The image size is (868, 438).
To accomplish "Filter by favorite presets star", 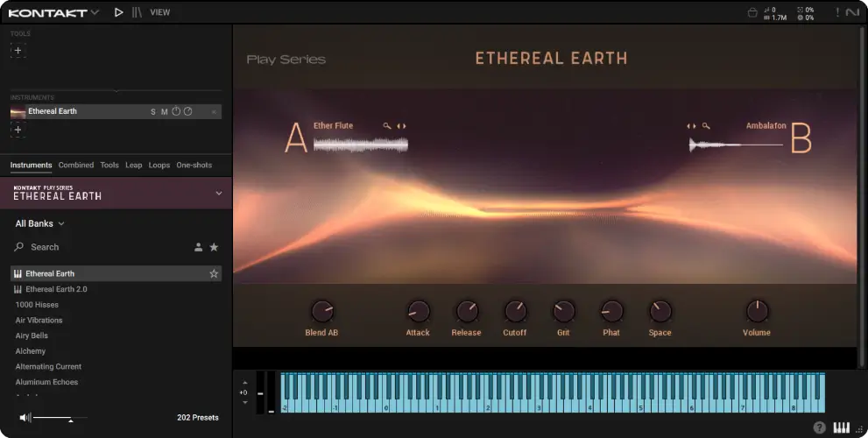I will coord(214,248).
